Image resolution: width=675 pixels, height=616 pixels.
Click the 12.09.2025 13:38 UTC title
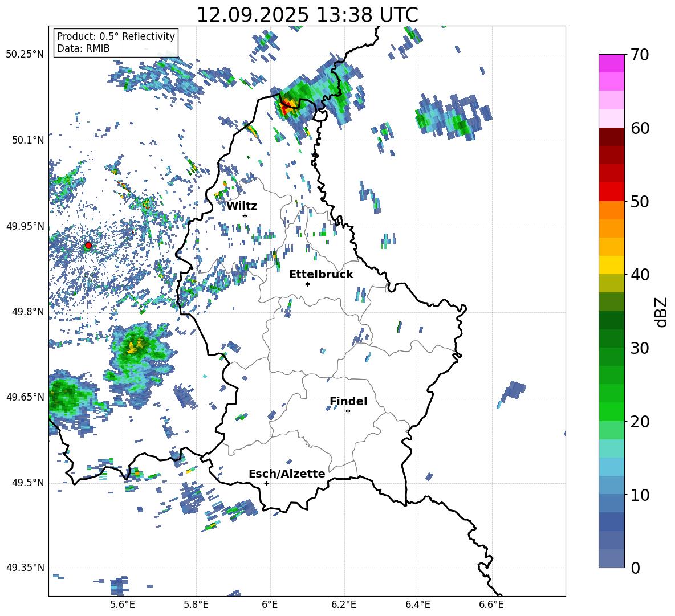tap(307, 15)
